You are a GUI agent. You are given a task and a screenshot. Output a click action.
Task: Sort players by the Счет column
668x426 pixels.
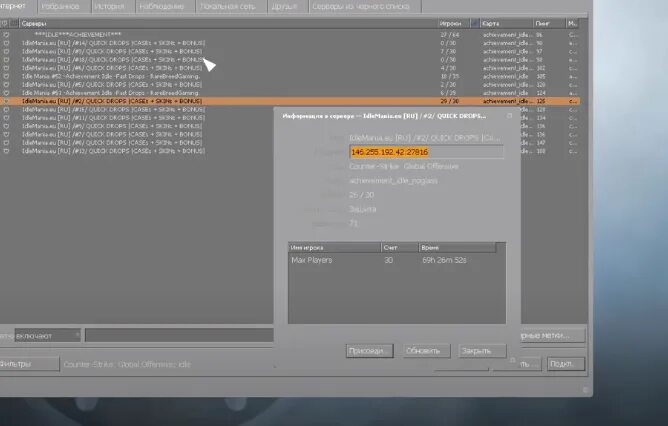click(400, 248)
